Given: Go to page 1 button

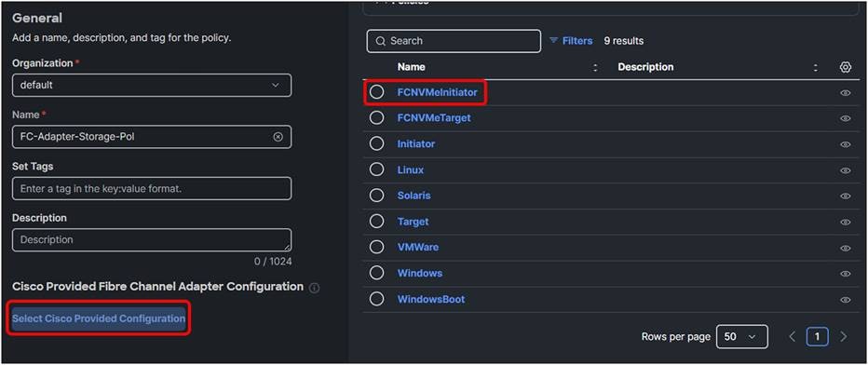Looking at the screenshot, I should (818, 336).
